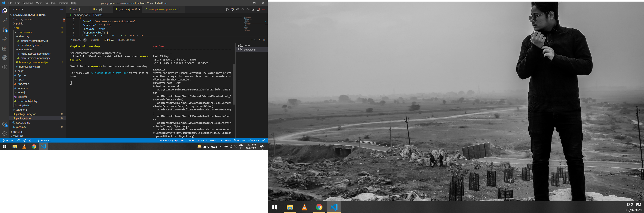Open the GitHub view icon
Viewport: 644px width, 213px height.
5,58
